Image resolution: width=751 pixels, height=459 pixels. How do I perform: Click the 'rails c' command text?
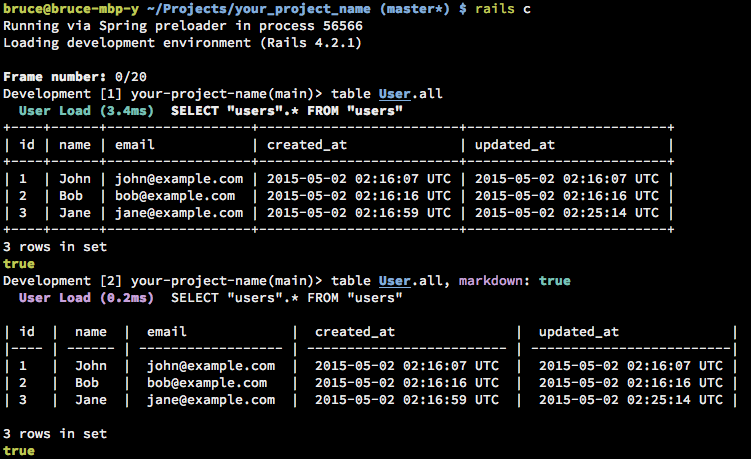[x=502, y=9]
